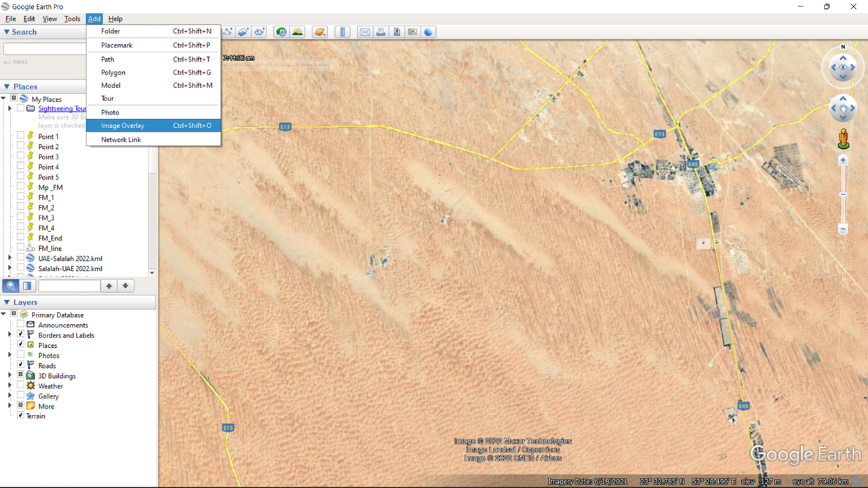This screenshot has width=868, height=488.
Task: Expand the More layer node
Action: pos(9,406)
